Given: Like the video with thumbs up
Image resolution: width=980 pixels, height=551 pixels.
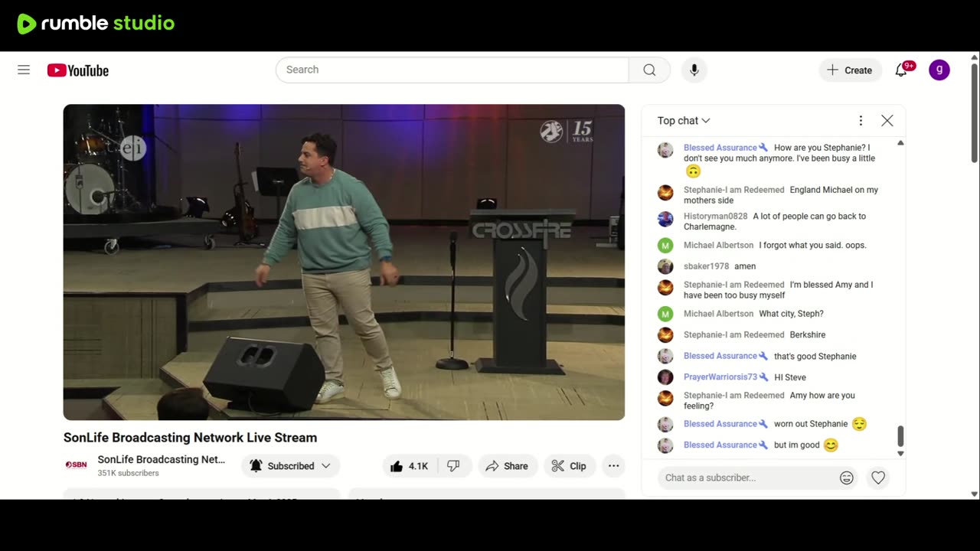Looking at the screenshot, I should coord(409,466).
